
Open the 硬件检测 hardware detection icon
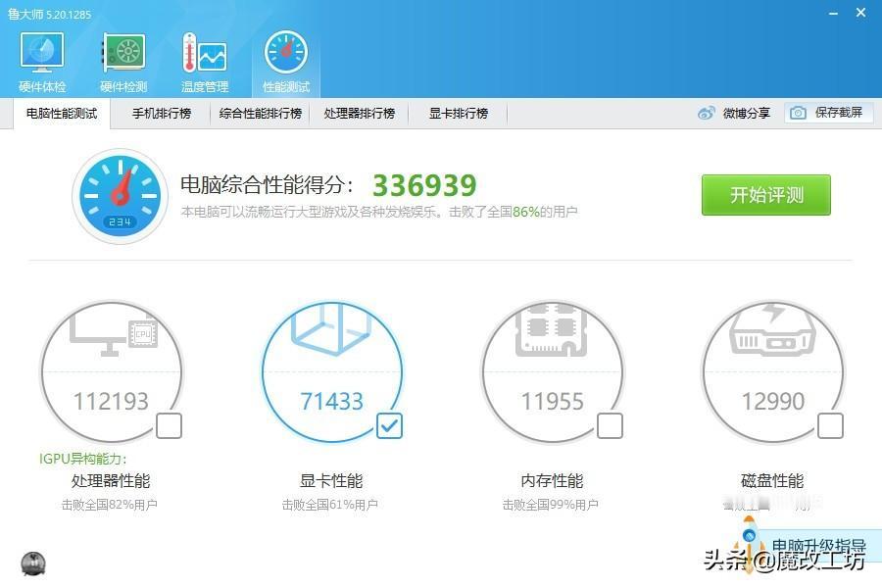point(123,62)
